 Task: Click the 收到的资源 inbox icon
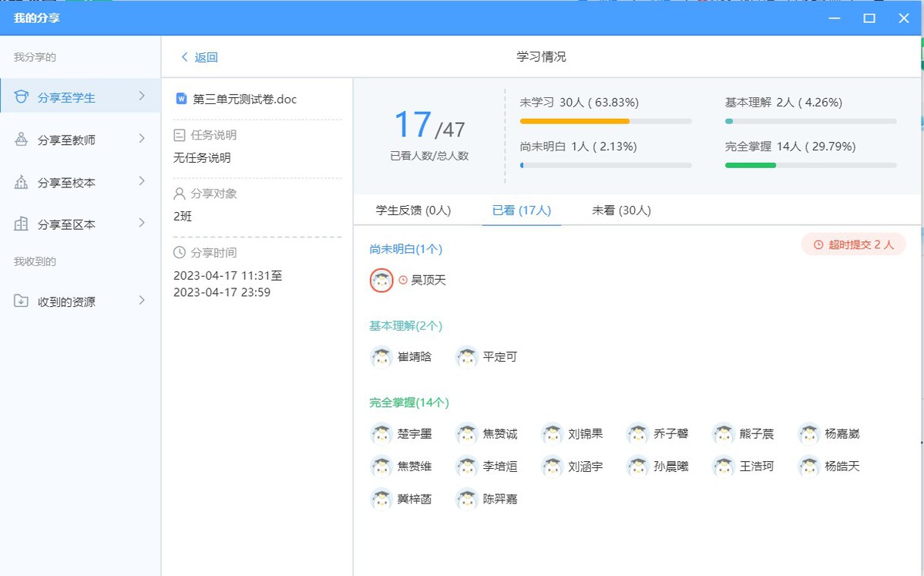(22, 301)
